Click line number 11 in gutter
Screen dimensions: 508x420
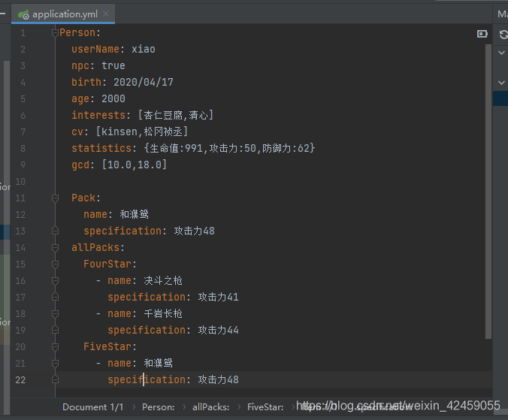pos(20,198)
